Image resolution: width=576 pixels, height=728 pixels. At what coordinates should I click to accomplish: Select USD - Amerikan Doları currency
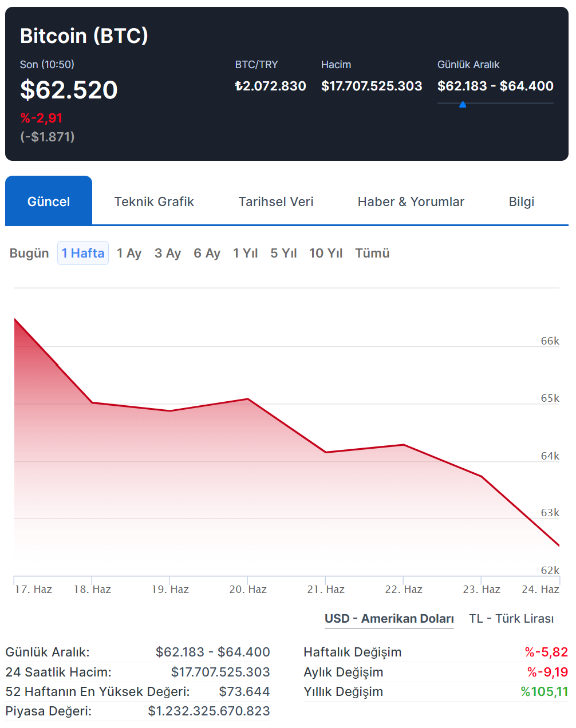coord(389,619)
